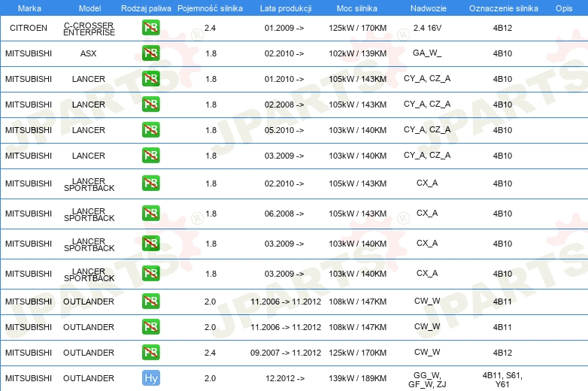Click the petrol fuel icon in the Citroen C-Crosser row
Image resolution: width=588 pixels, height=391 pixels.
point(150,28)
